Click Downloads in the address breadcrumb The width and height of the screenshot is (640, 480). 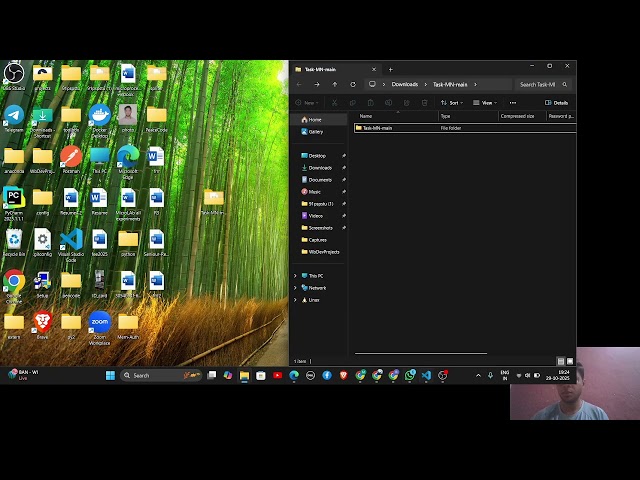405,84
